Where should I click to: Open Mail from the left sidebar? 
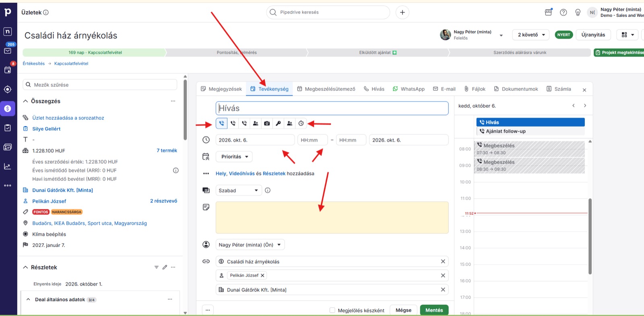coord(8,51)
